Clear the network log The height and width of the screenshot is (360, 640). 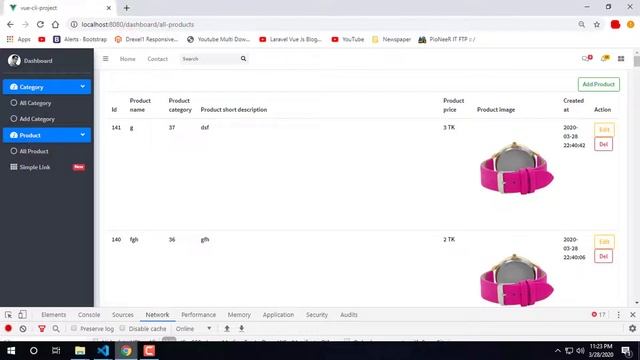click(23, 328)
